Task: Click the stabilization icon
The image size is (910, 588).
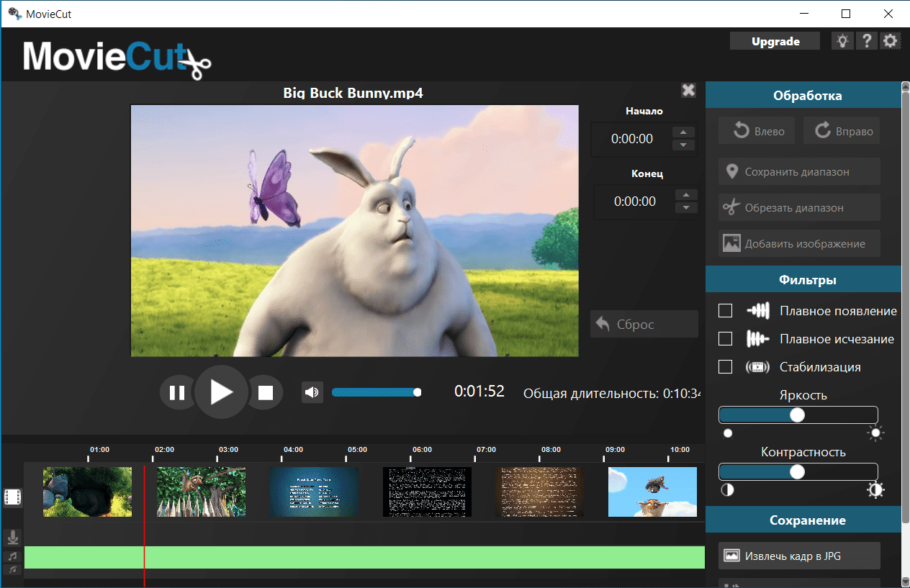Action: pos(758,366)
